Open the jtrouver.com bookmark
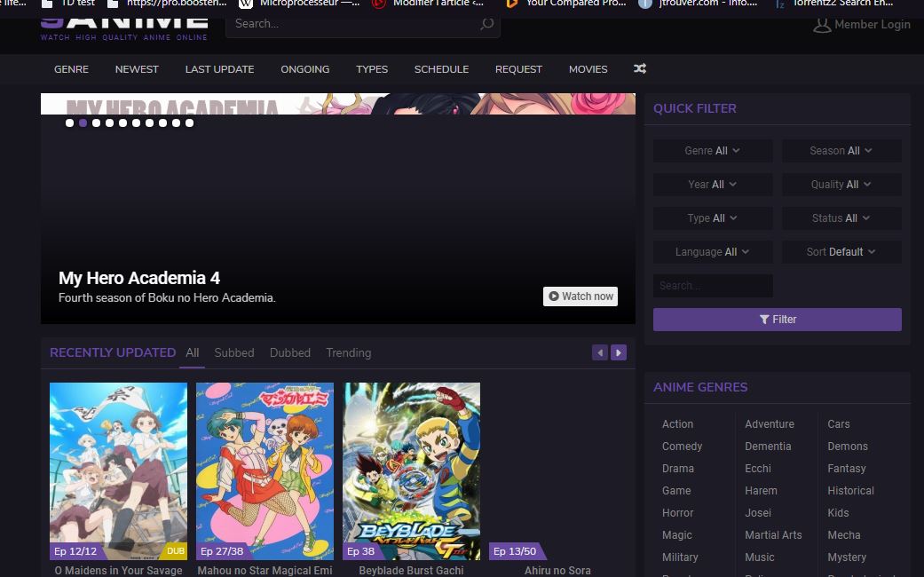The height and width of the screenshot is (577, 924). [x=699, y=4]
